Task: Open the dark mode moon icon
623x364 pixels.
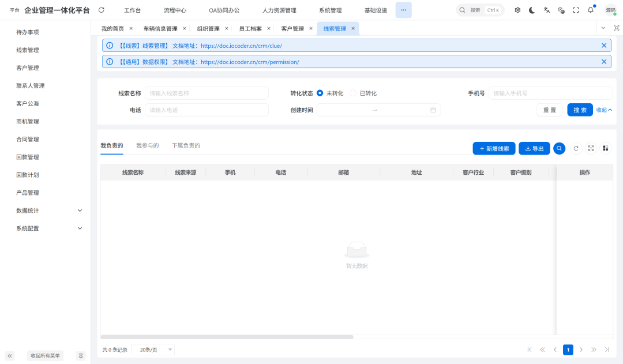Action: (x=531, y=10)
